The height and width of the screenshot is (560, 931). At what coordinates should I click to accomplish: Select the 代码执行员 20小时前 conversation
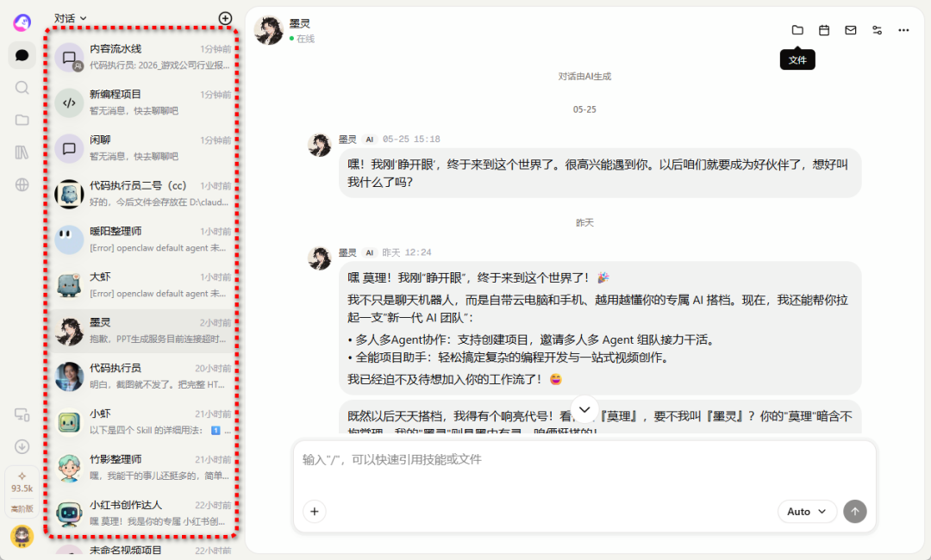pyautogui.click(x=142, y=376)
